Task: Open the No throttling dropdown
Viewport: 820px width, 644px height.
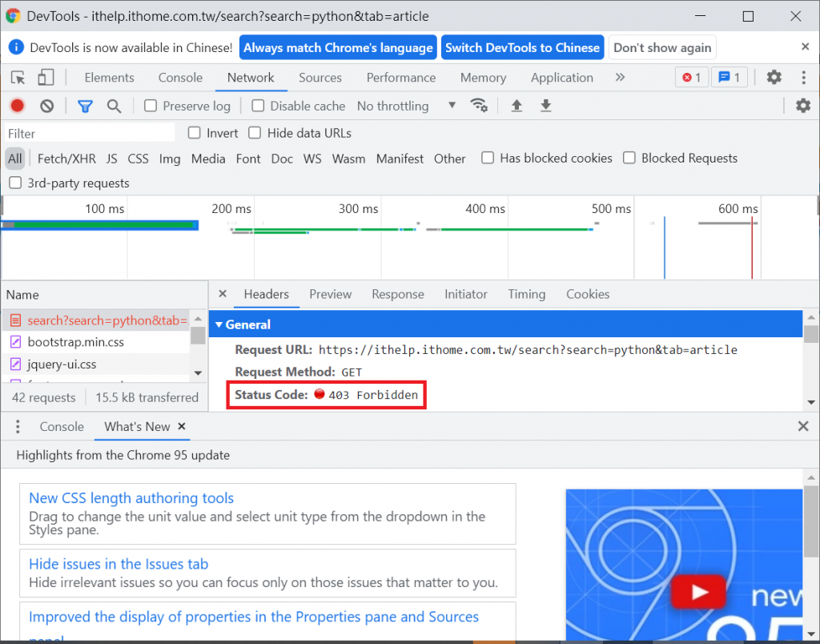Action: tap(406, 106)
